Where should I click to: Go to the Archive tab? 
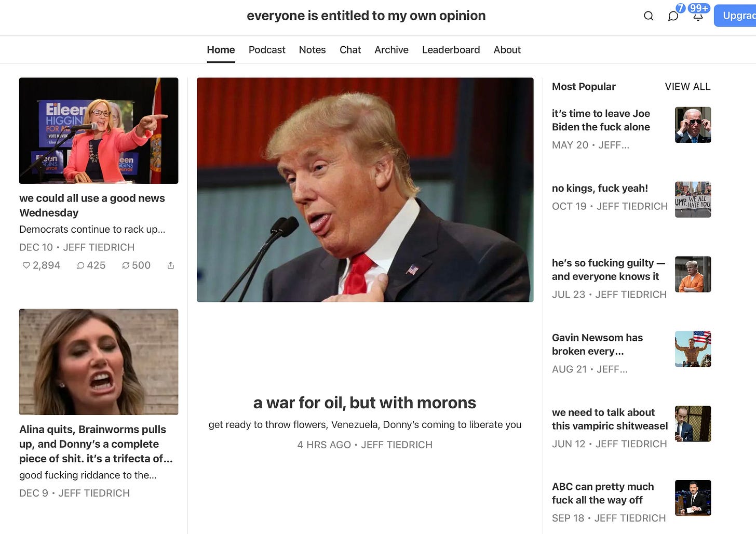(x=392, y=50)
